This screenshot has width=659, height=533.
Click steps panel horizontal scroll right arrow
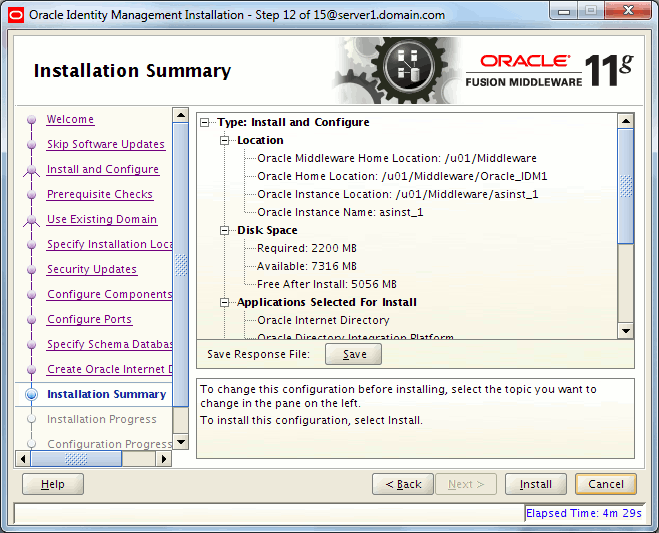(x=164, y=458)
